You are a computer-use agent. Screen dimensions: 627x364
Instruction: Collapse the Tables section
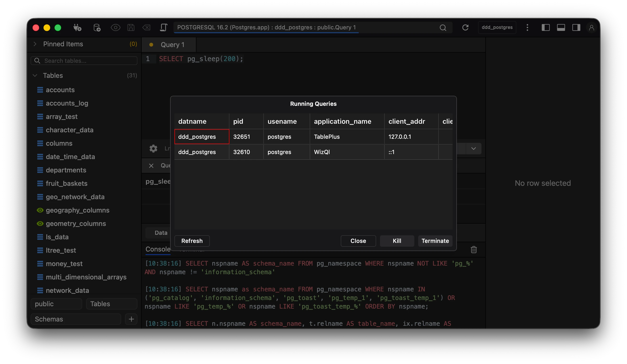(x=35, y=75)
